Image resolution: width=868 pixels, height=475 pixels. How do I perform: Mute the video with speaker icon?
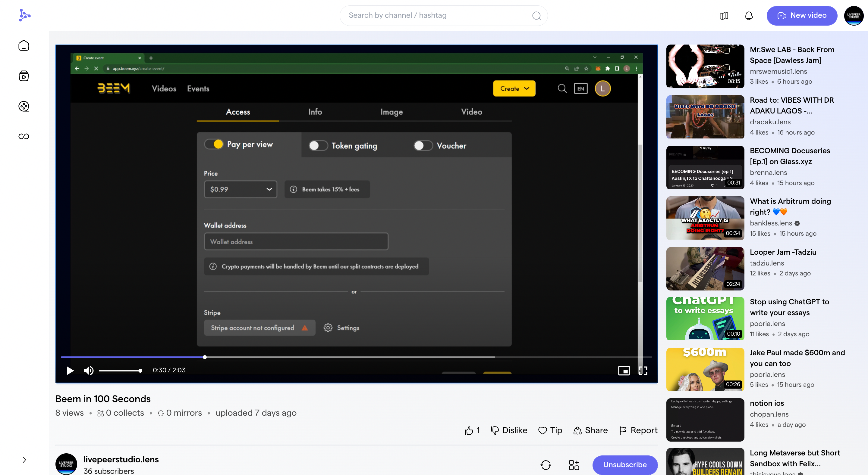[89, 371]
